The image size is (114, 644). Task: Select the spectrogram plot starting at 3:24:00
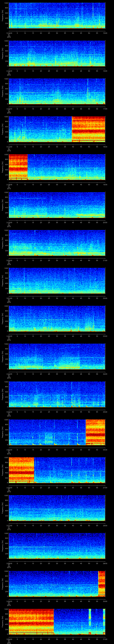(x=57, y=394)
